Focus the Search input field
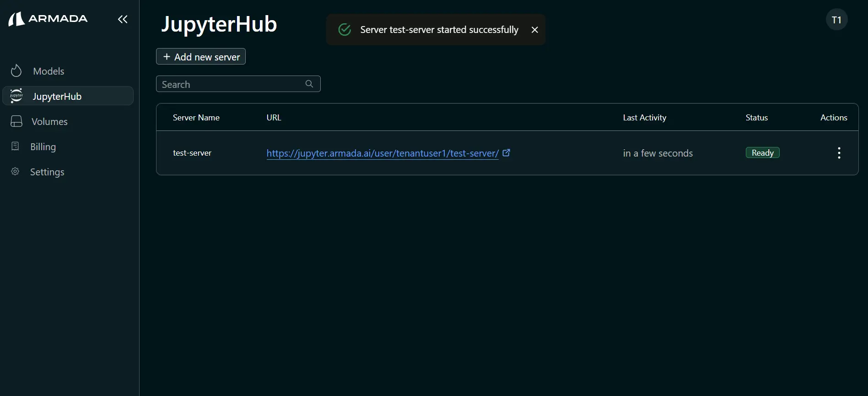This screenshot has height=396, width=868. pos(238,84)
